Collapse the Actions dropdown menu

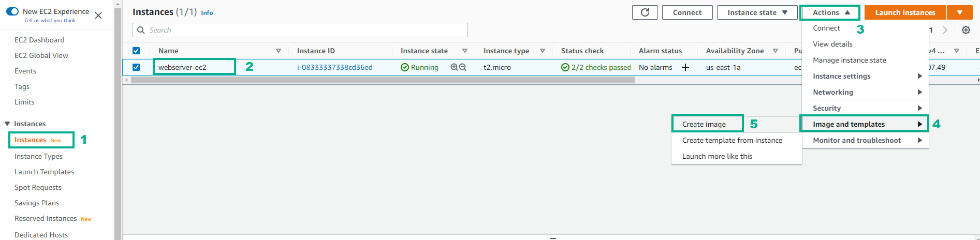click(830, 12)
